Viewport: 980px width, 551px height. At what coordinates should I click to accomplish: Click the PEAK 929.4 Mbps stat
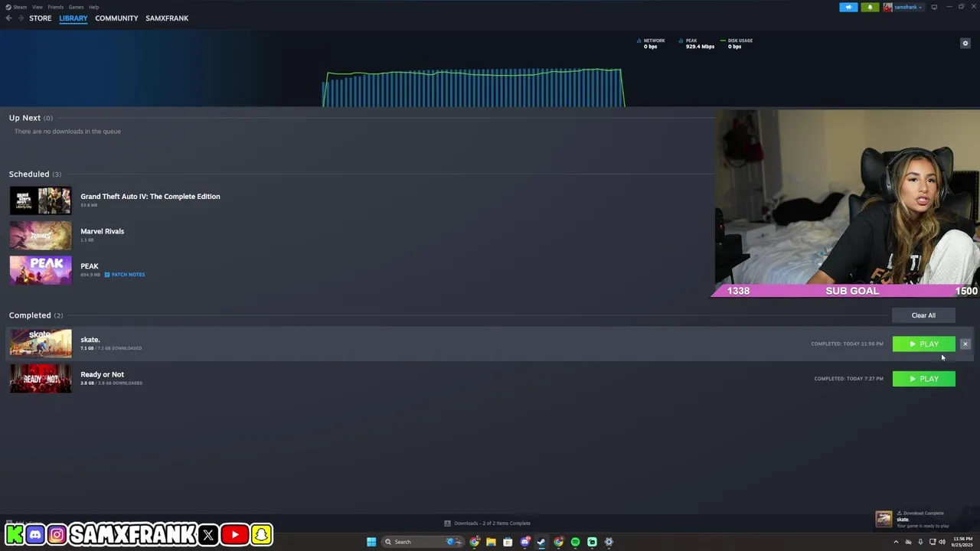(x=697, y=44)
